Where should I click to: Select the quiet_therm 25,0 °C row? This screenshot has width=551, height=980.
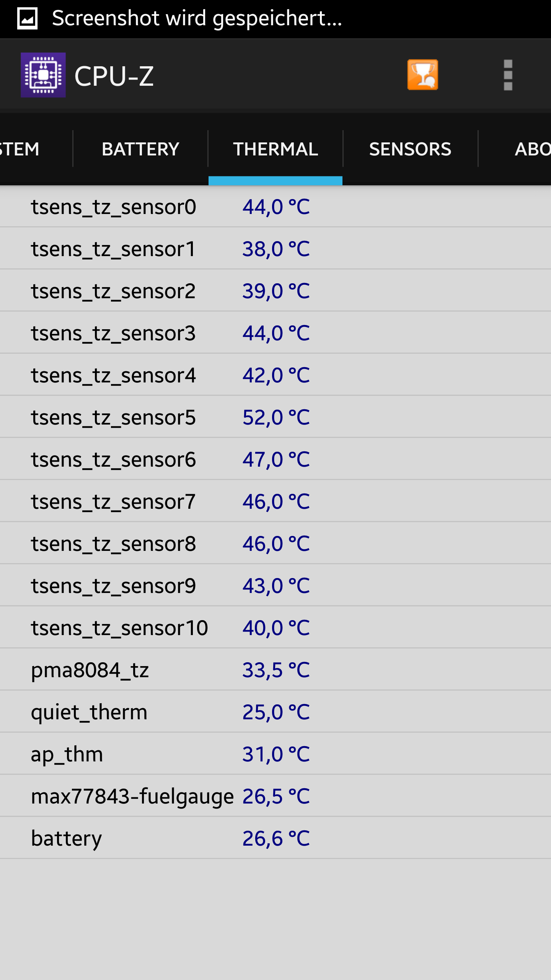tap(275, 712)
